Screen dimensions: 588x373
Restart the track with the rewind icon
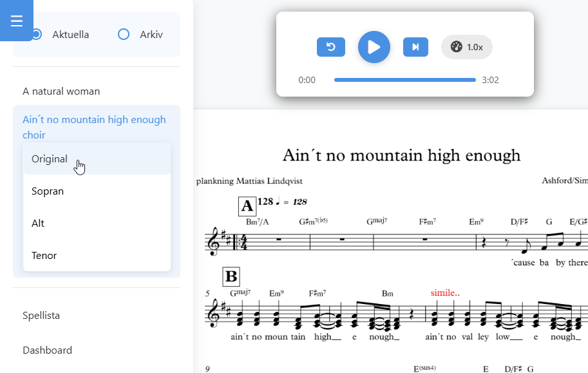[x=331, y=47]
